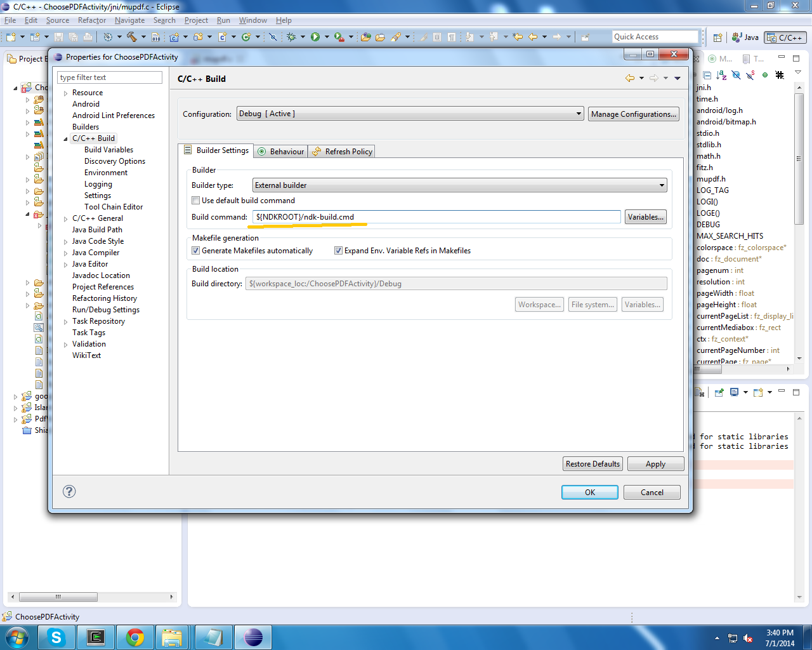
Task: Select Tool Chain Editor in the tree
Action: coord(114,207)
